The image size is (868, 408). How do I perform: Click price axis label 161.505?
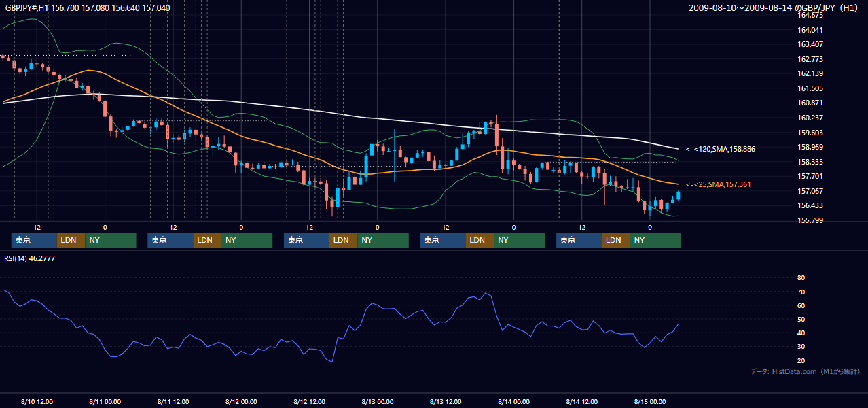coord(810,88)
